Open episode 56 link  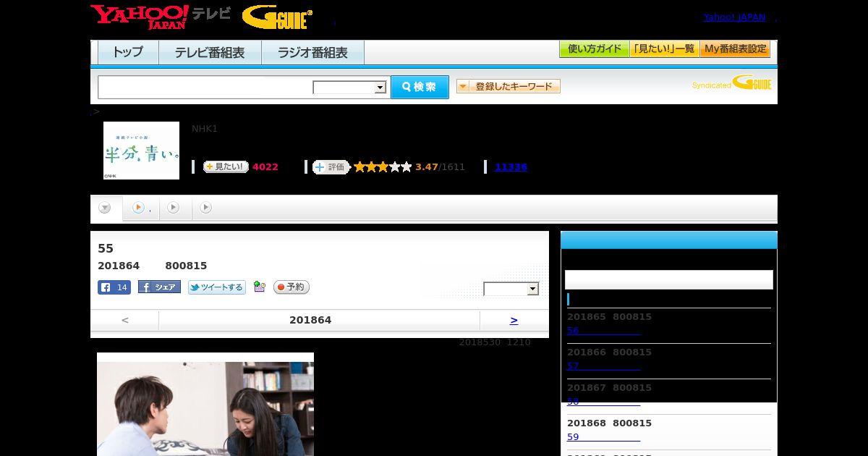coord(603,331)
